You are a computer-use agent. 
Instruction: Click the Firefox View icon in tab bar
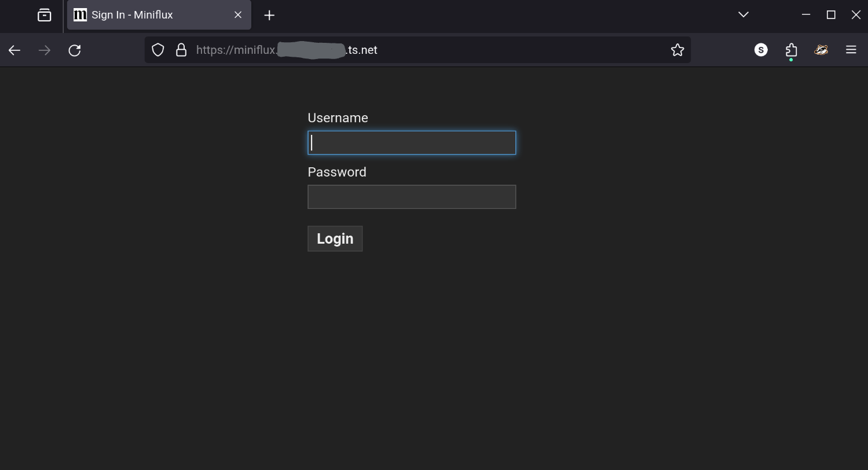pos(45,15)
